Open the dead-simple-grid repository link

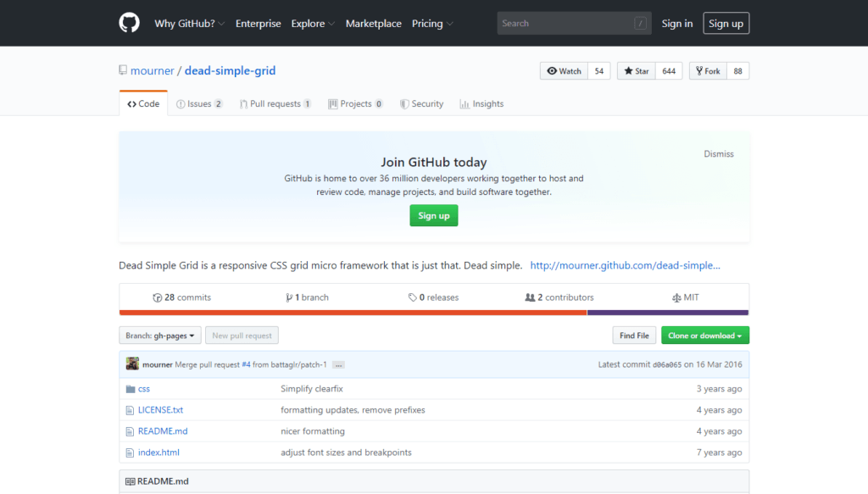(x=230, y=70)
